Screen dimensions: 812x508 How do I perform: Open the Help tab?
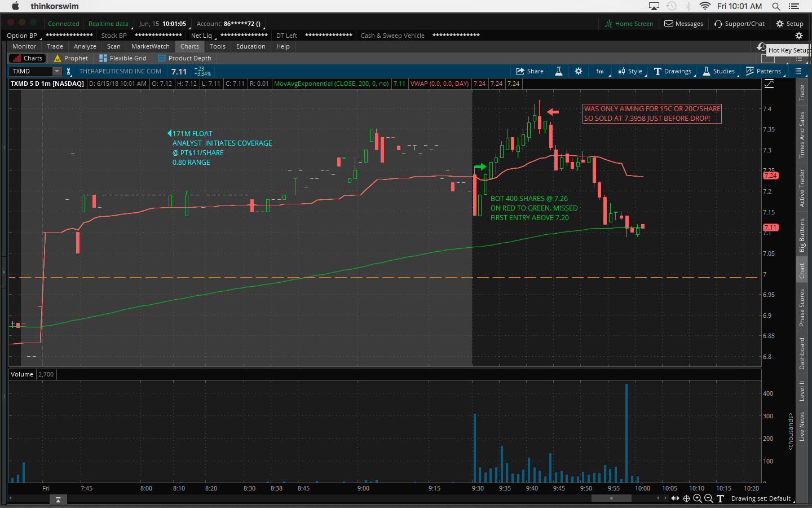[283, 46]
